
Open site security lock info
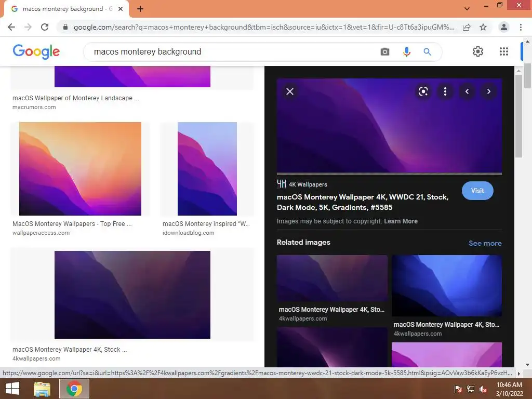65,27
